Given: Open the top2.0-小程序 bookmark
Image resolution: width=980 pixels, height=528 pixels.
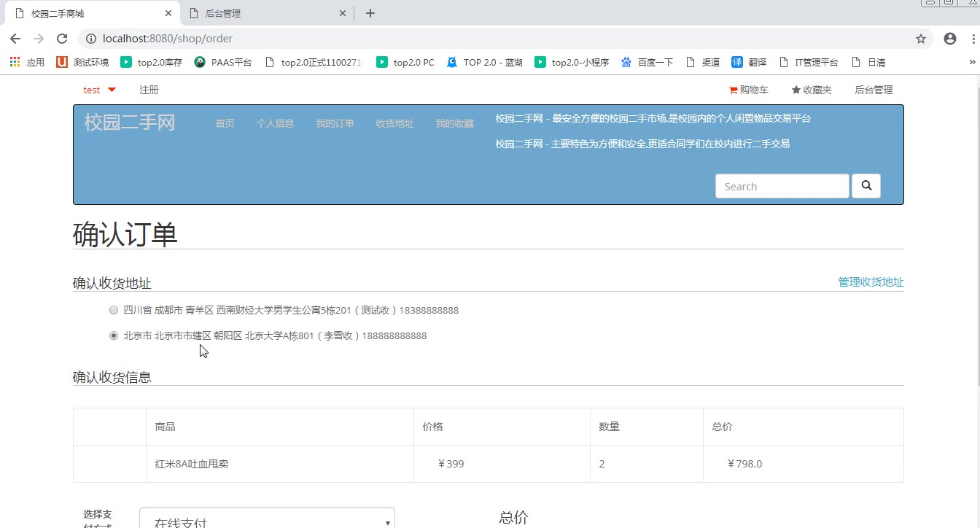Looking at the screenshot, I should point(572,63).
